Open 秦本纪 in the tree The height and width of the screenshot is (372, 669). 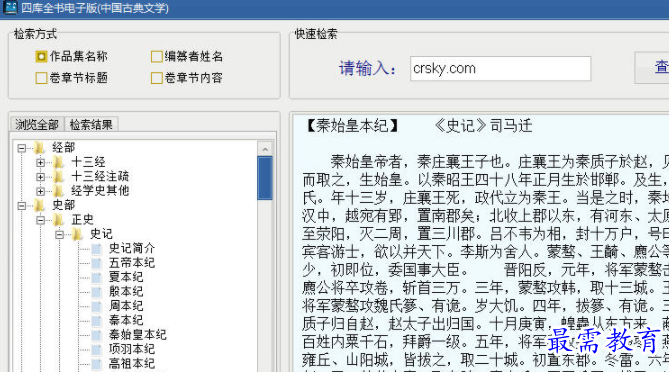126,320
